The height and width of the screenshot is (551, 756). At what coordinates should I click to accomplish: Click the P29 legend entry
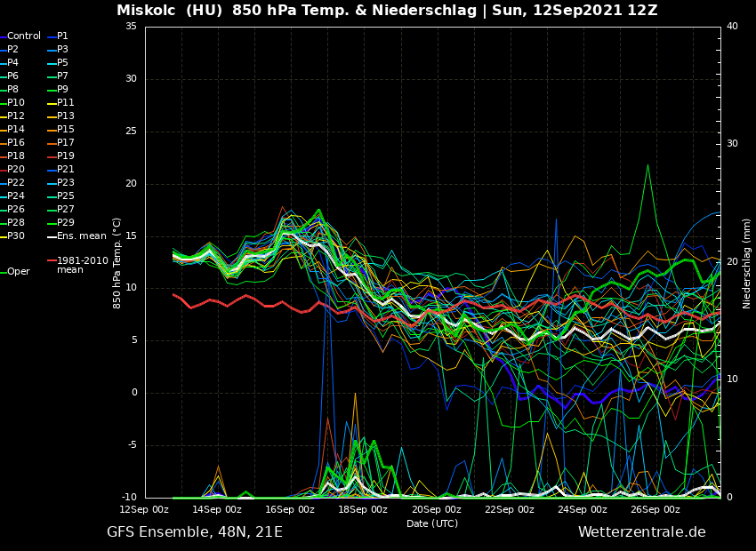[x=66, y=223]
